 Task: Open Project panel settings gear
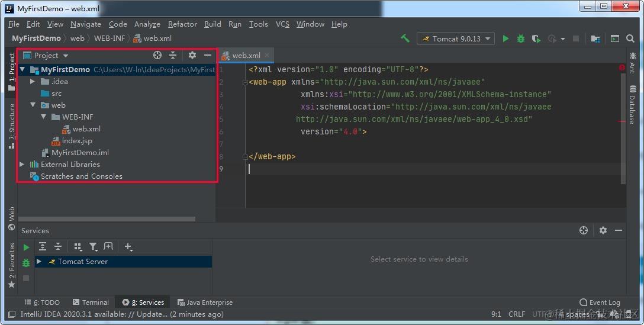pyautogui.click(x=192, y=55)
